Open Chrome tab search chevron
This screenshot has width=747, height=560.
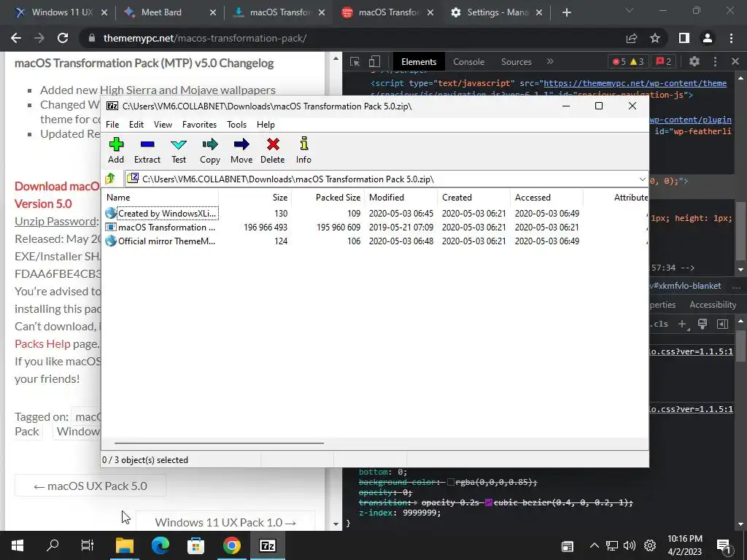point(630,10)
